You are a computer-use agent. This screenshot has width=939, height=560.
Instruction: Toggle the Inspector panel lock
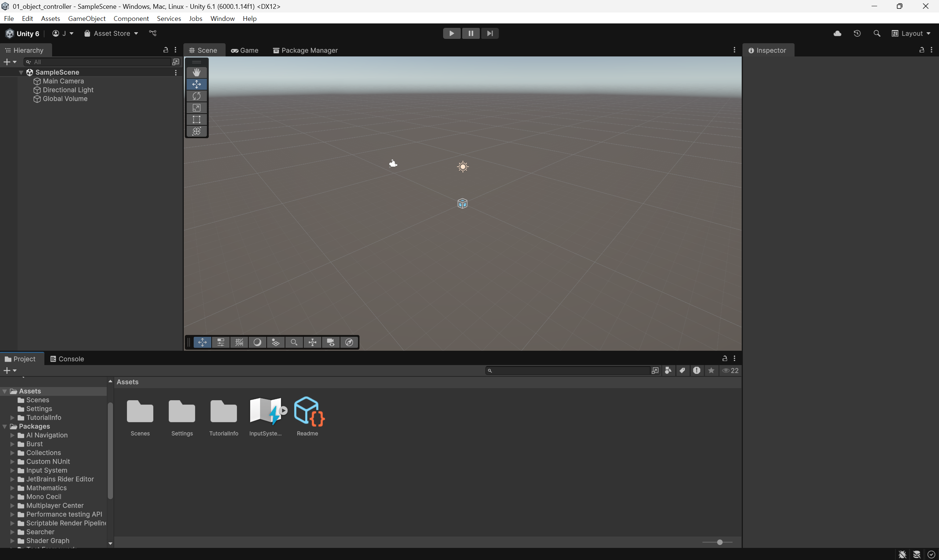tap(921, 50)
